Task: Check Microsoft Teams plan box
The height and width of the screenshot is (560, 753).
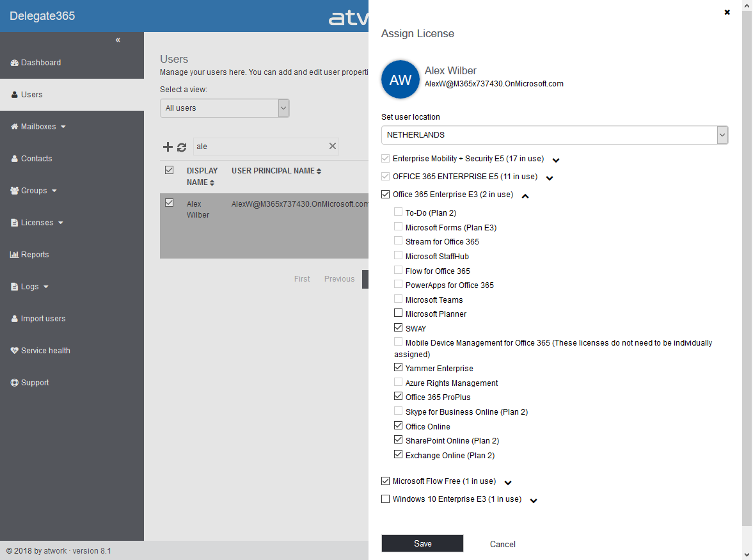Action: [398, 299]
